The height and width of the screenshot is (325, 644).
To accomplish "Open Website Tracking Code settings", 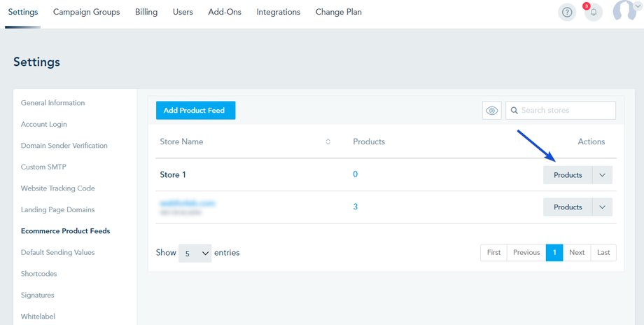I will pyautogui.click(x=58, y=188).
